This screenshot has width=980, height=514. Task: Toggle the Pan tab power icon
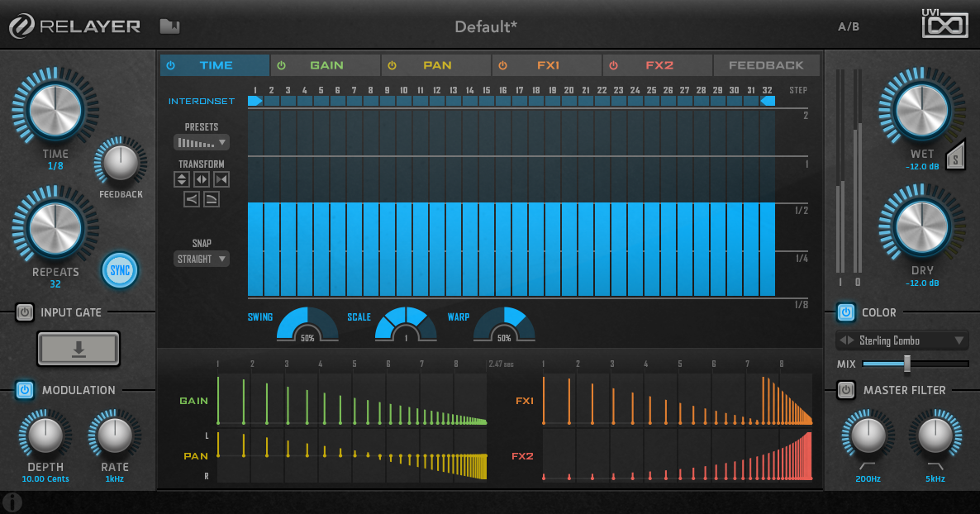[392, 65]
